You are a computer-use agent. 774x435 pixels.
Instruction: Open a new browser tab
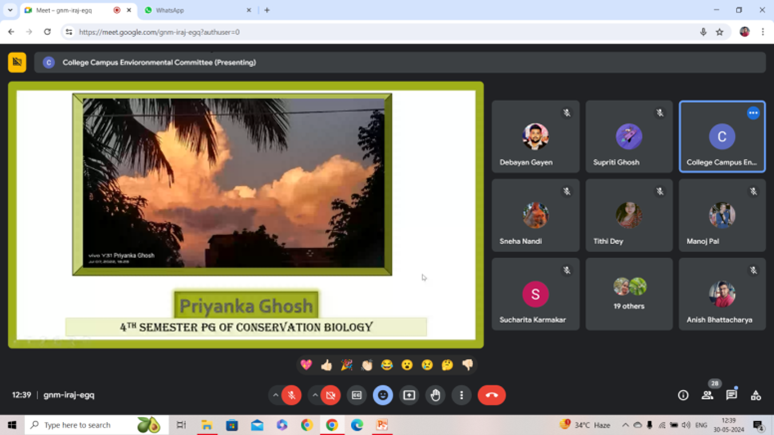(x=267, y=10)
